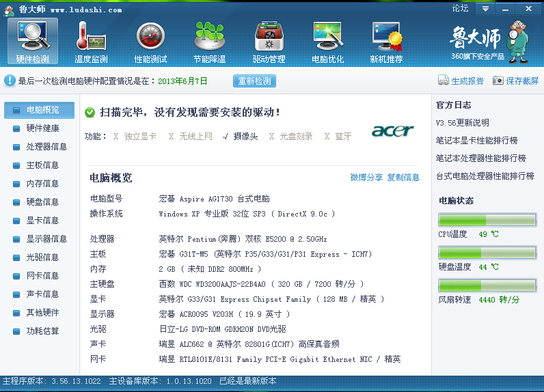Image resolution: width=544 pixels, height=392 pixels.
Task: Click the green check mark scan status icon
Action: click(90, 112)
